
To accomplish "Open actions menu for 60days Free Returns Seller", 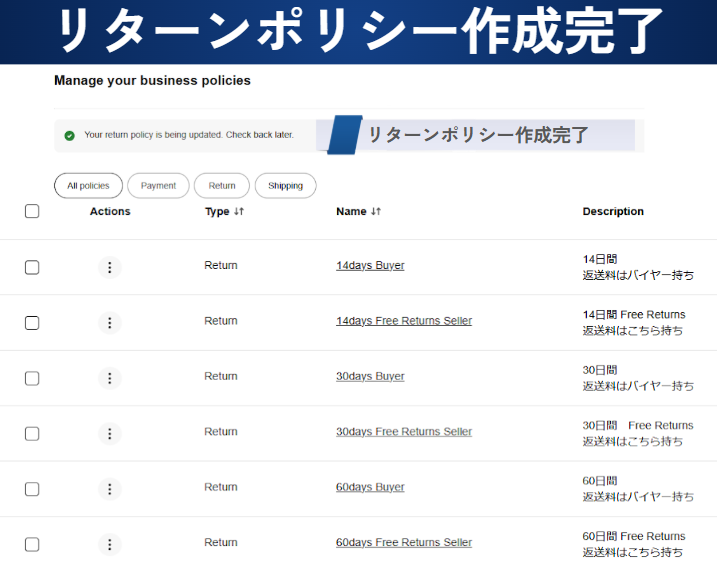I will (x=110, y=545).
